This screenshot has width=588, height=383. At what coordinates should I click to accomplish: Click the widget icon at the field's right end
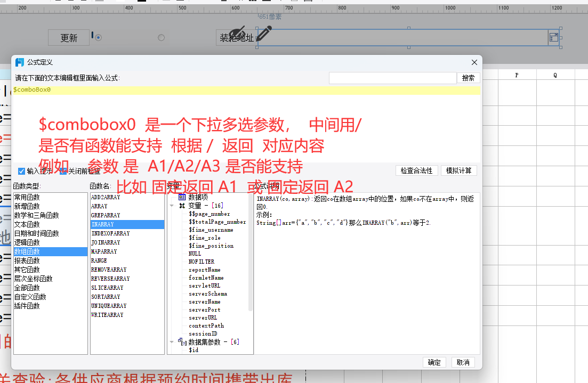[553, 37]
